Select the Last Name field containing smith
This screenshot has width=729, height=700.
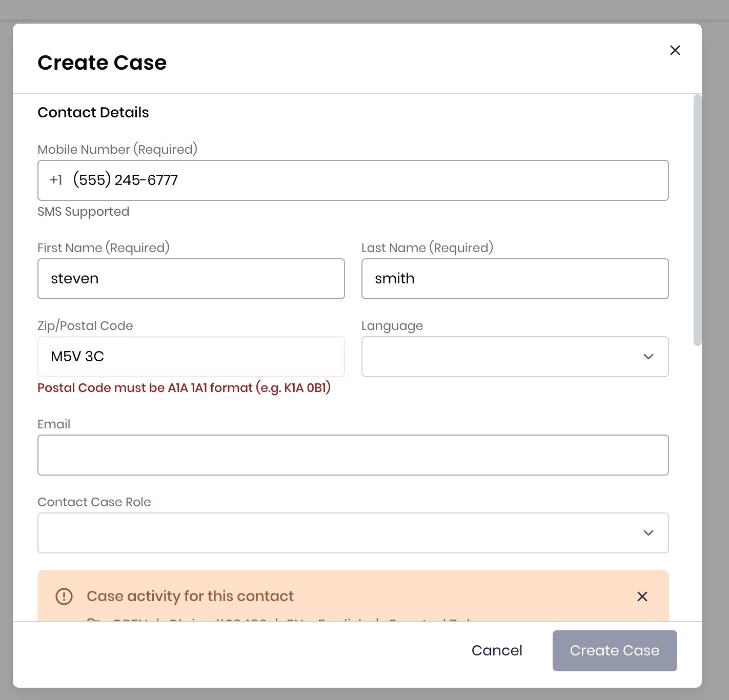point(515,279)
